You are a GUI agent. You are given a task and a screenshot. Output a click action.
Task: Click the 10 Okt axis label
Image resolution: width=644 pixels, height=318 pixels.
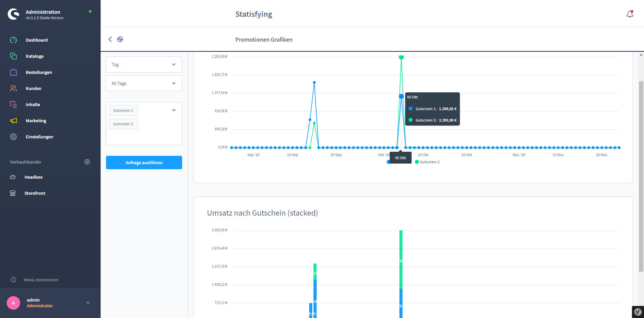pos(423,155)
